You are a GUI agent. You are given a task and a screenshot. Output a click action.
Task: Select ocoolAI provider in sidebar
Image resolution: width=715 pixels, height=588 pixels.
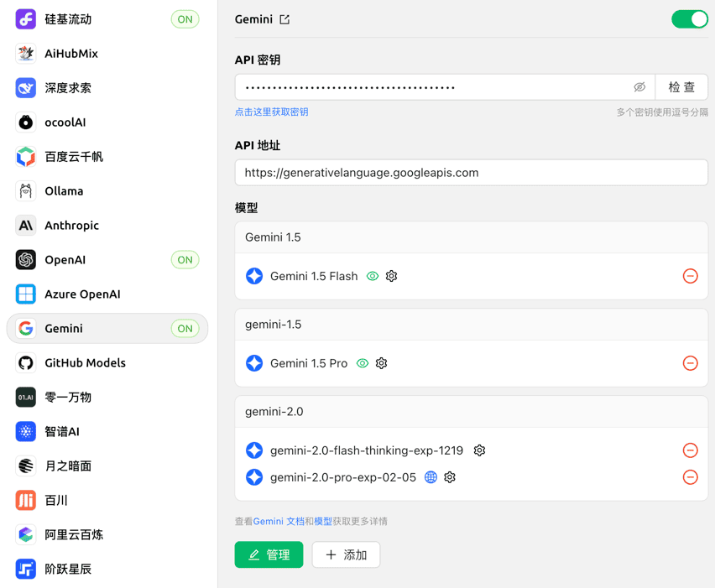pos(107,122)
